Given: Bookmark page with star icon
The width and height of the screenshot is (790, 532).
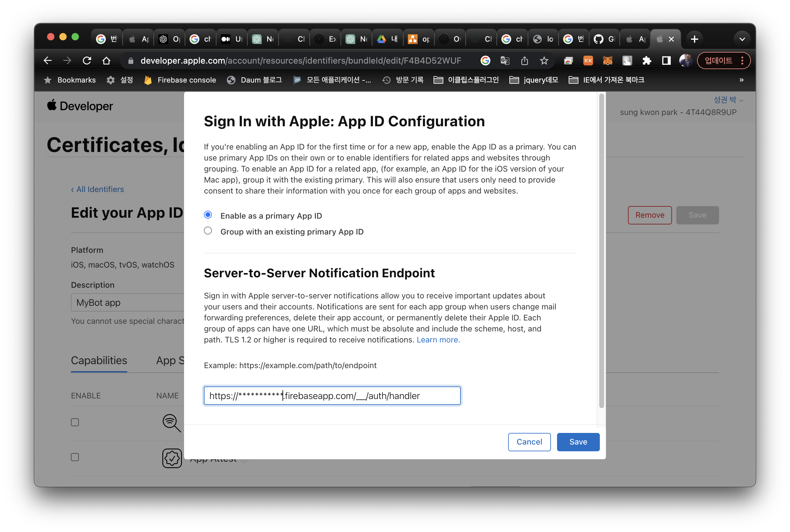Looking at the screenshot, I should pyautogui.click(x=544, y=61).
